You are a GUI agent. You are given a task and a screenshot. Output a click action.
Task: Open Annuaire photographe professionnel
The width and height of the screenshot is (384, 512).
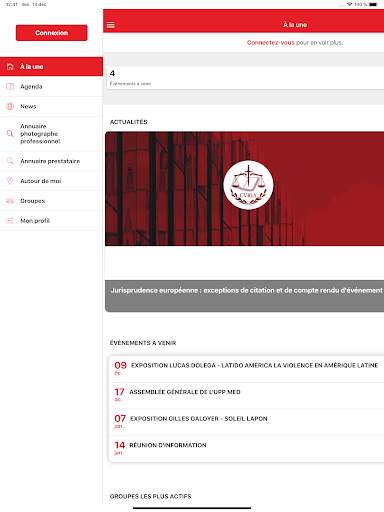(x=51, y=134)
